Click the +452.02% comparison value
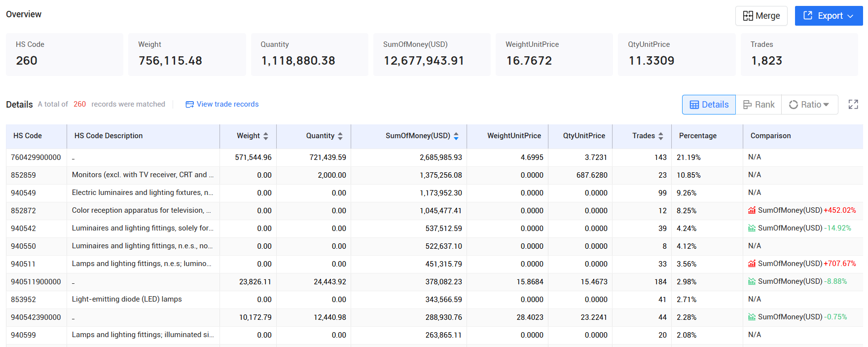Screen dimensions: 868x347 tap(840, 210)
